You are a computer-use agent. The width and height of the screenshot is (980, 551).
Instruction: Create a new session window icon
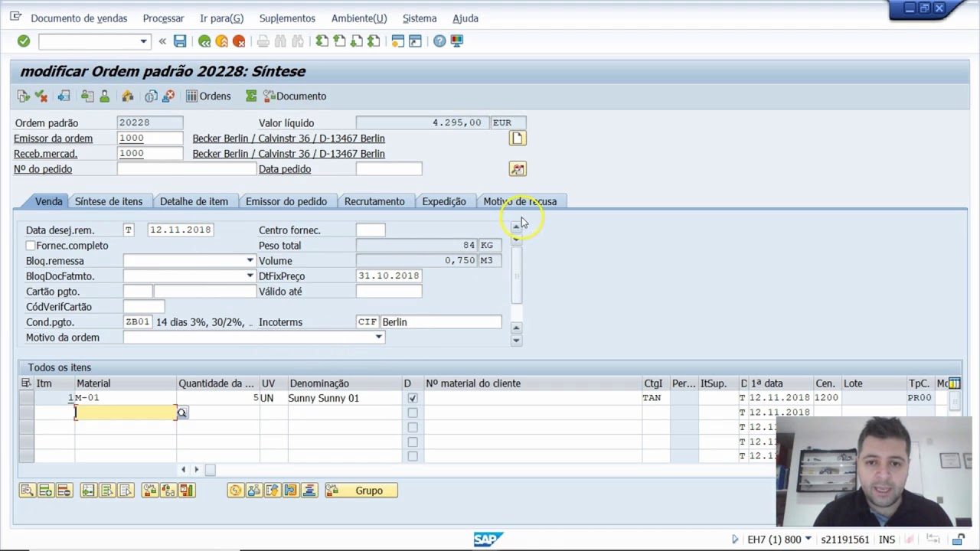[x=398, y=41]
